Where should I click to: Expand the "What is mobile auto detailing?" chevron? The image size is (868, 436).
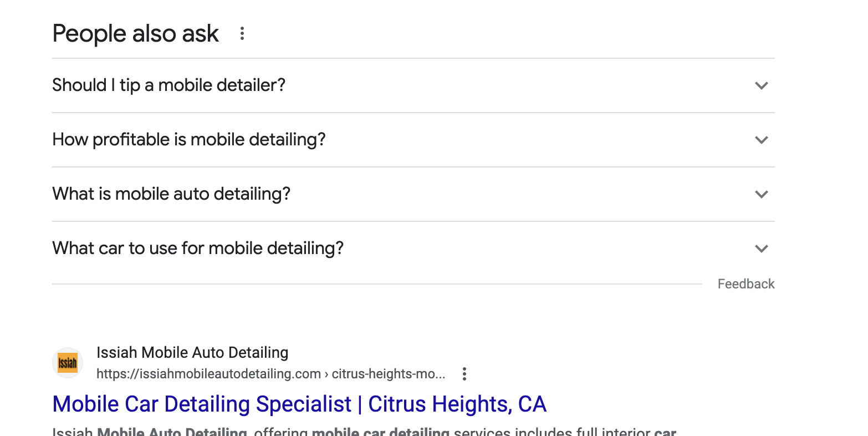[761, 194]
